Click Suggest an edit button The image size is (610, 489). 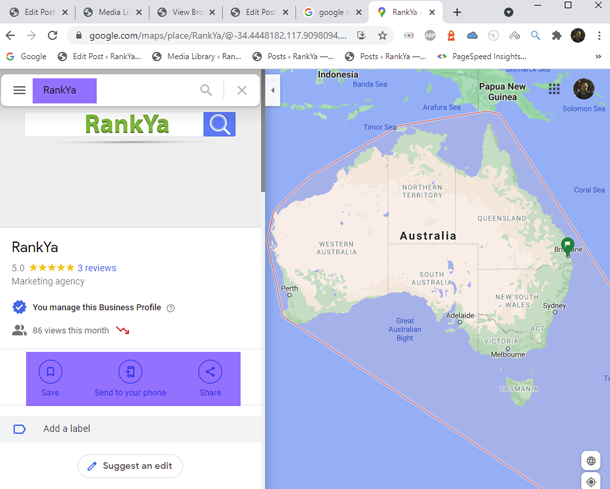tap(130, 466)
